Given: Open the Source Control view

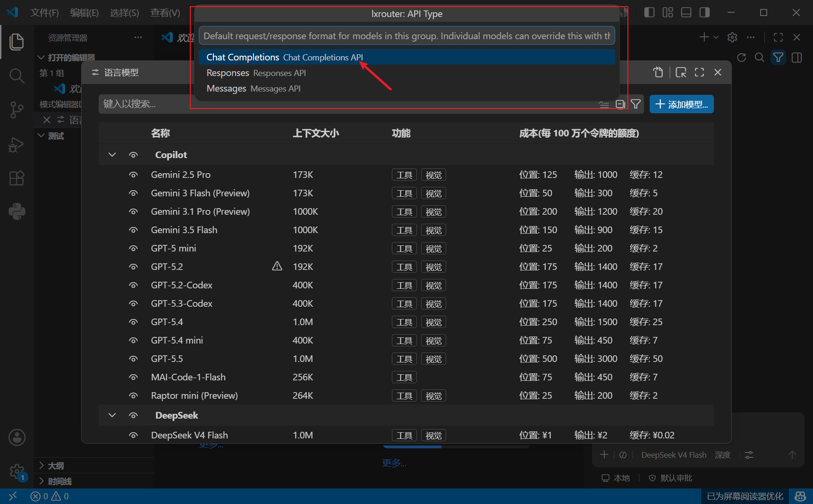Looking at the screenshot, I should coord(17,109).
